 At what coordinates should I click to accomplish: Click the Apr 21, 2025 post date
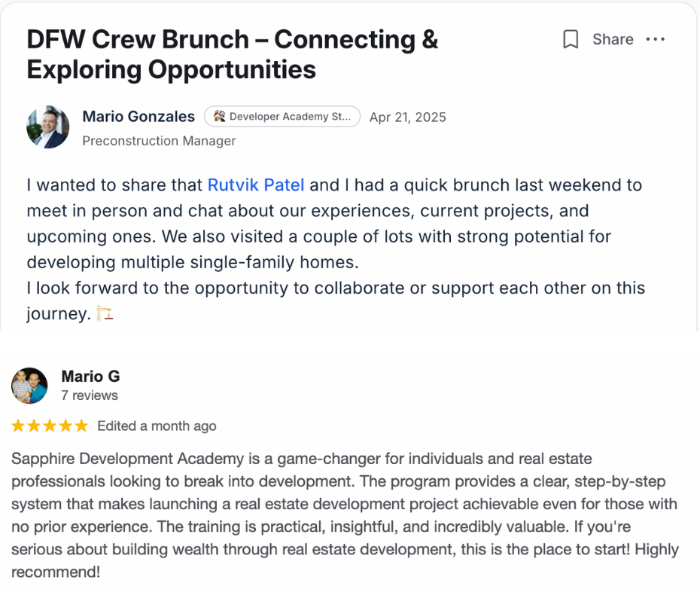tap(408, 117)
